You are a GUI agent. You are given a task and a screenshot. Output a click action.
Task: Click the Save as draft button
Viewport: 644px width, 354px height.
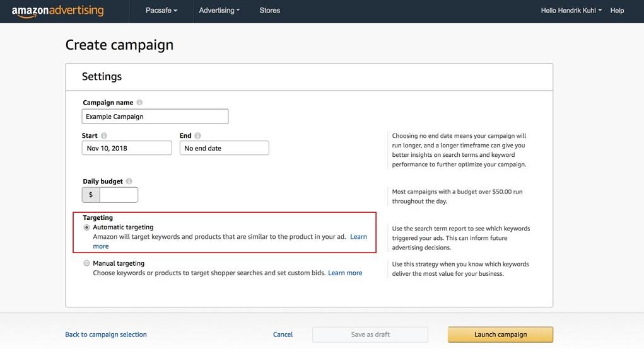370,334
